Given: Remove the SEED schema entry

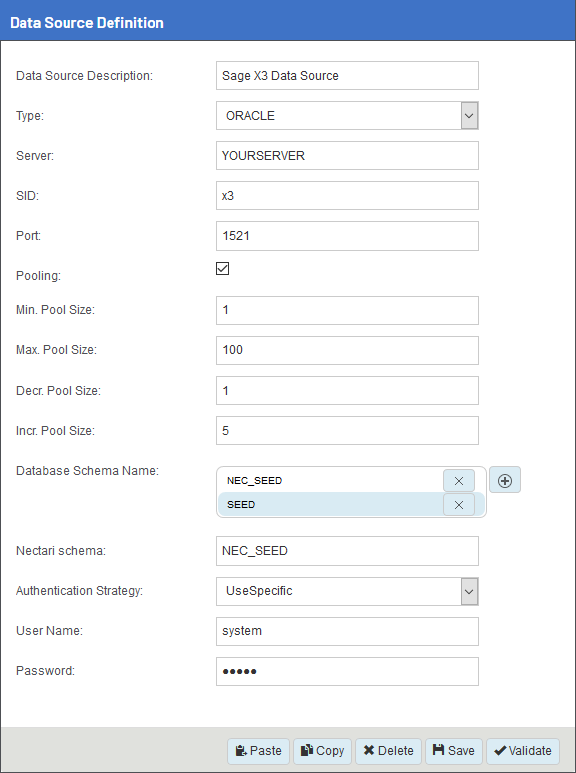Looking at the screenshot, I should tap(459, 504).
